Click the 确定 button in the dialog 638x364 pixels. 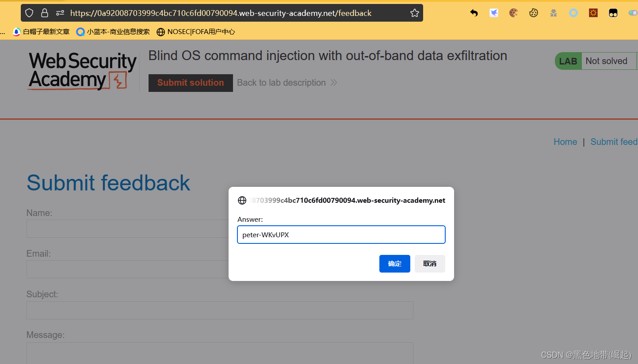(x=394, y=264)
